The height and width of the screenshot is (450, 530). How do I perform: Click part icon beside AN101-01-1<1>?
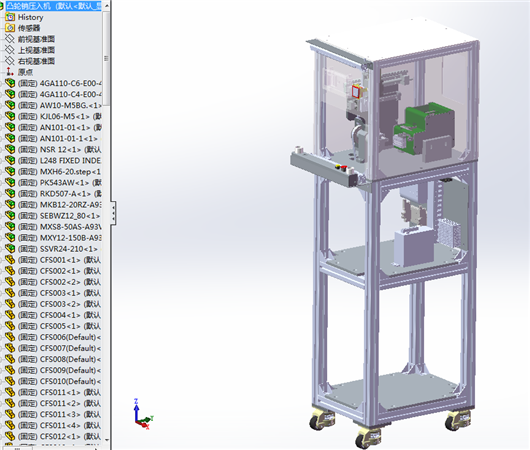(10, 138)
